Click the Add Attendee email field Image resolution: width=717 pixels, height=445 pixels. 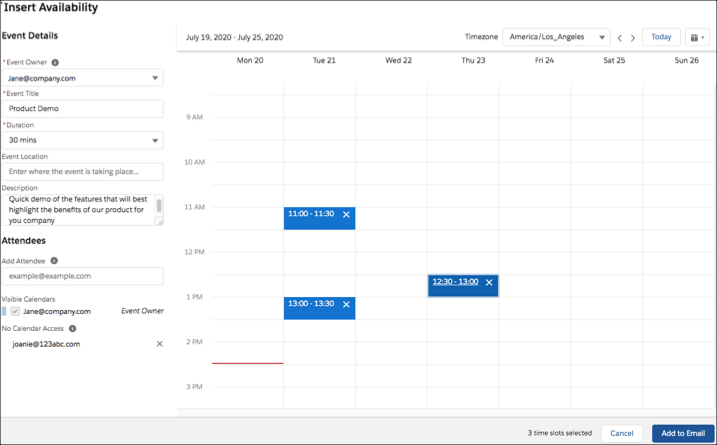click(83, 276)
